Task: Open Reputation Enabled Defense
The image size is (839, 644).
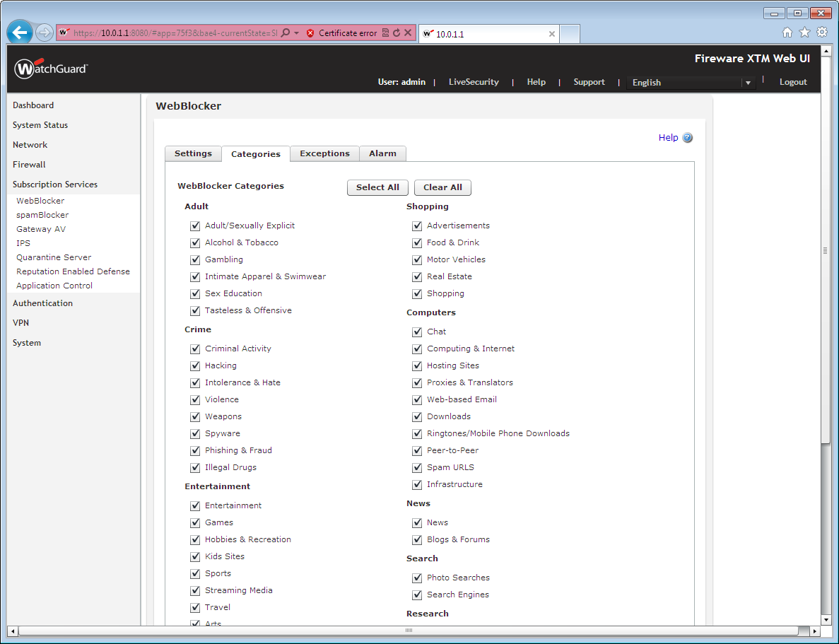Action: [x=73, y=271]
